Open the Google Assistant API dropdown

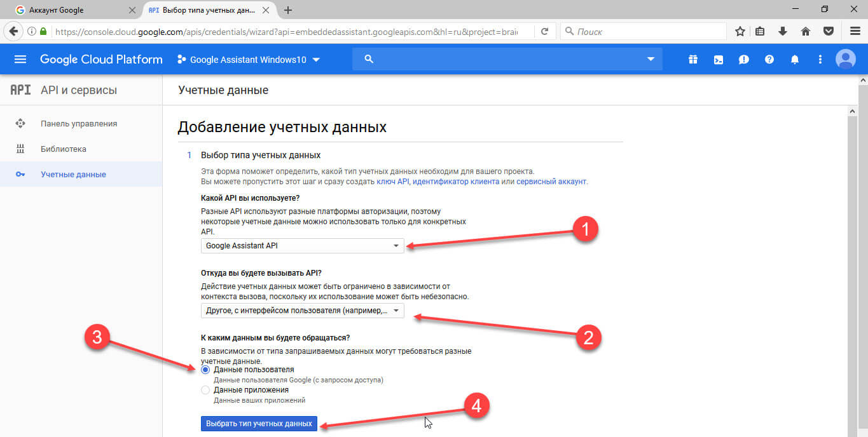click(x=302, y=246)
